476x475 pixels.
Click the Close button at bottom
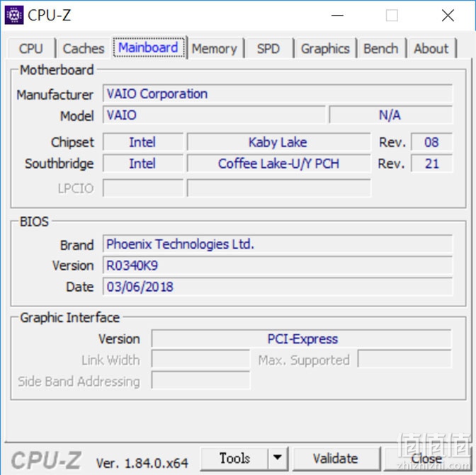point(426,458)
